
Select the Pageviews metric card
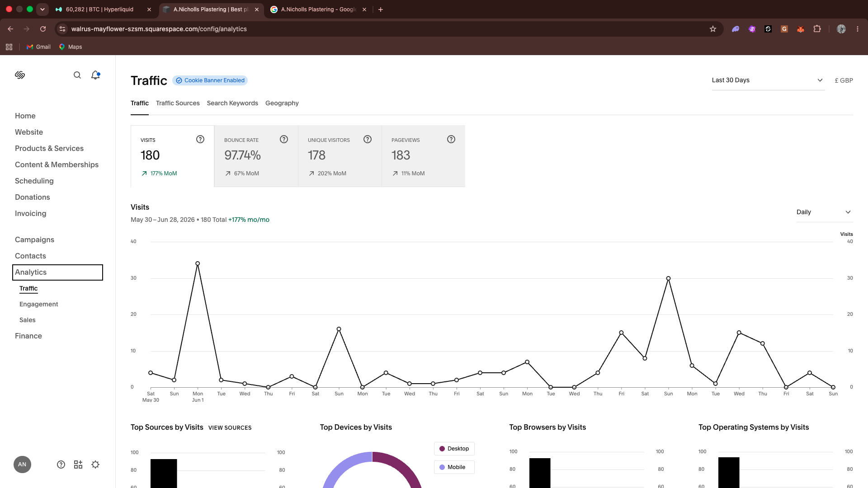click(424, 156)
